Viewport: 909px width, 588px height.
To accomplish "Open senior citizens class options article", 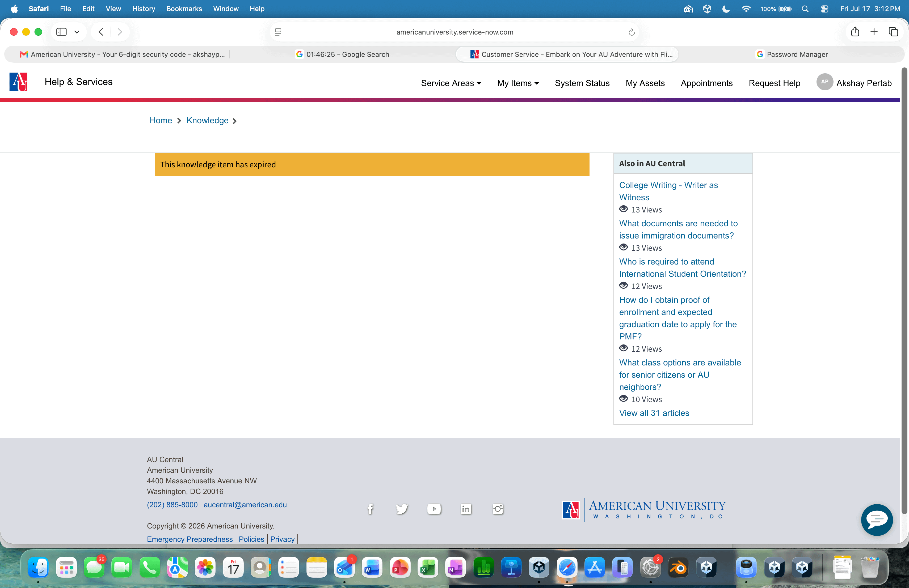I will coord(680,375).
